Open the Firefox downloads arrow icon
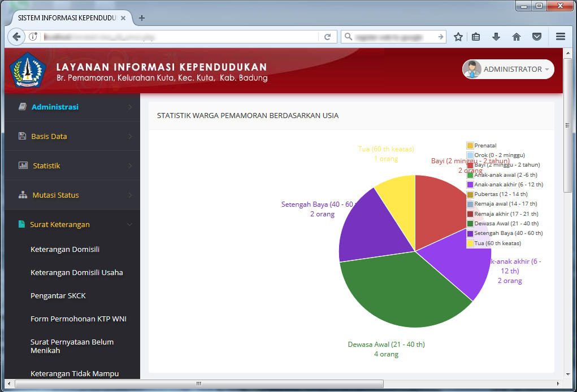The height and width of the screenshot is (392, 577). 496,37
